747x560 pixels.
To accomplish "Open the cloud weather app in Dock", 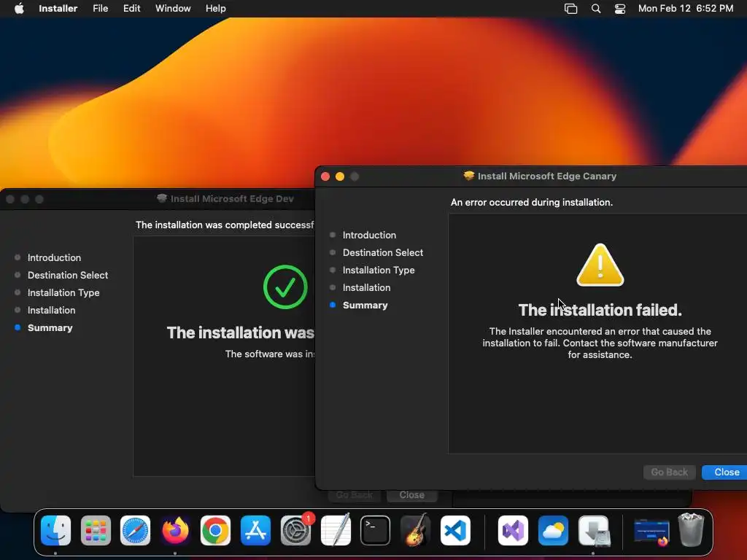I will (553, 531).
